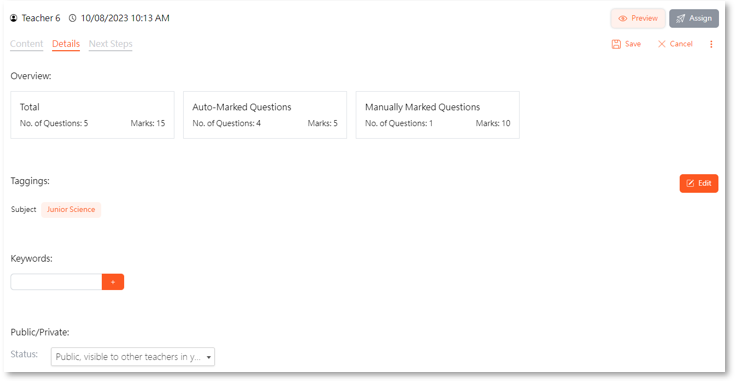Screen dimensions: 735x381
Task: Expand the status dropdown arrow
Action: [209, 357]
